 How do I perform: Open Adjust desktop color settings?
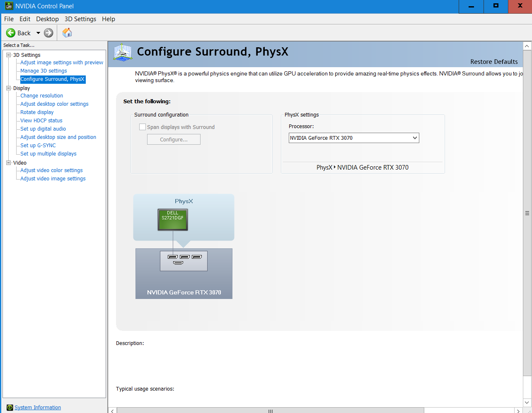tap(54, 104)
